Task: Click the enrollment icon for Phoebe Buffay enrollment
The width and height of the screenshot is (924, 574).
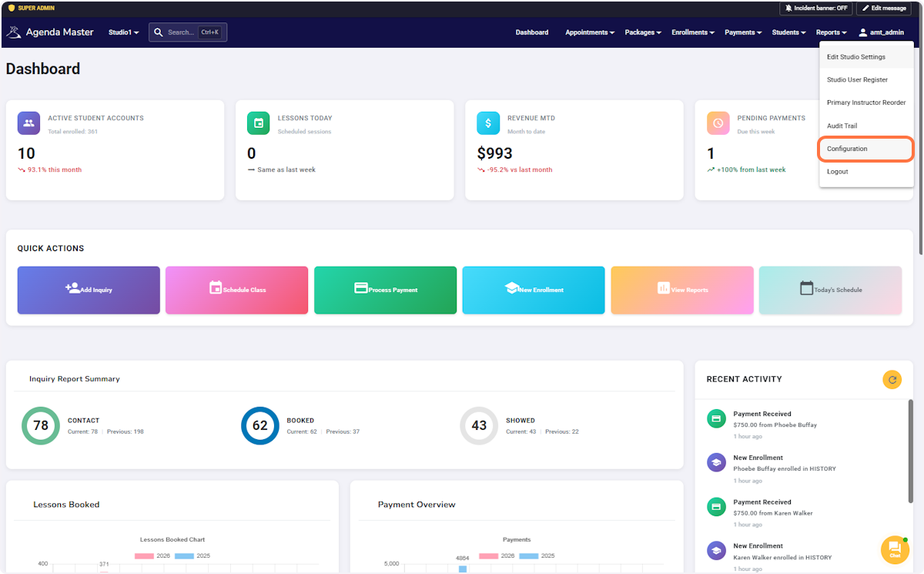Action: (x=716, y=462)
